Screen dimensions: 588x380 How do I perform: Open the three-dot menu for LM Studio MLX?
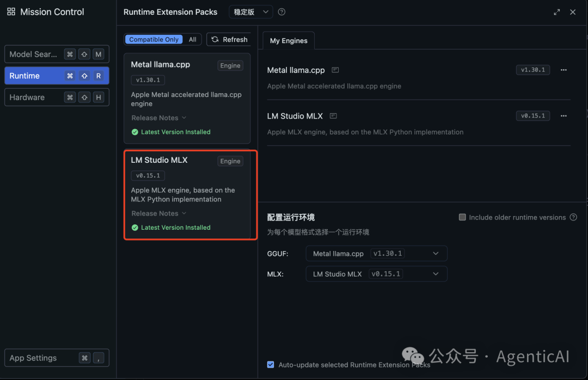[563, 116]
